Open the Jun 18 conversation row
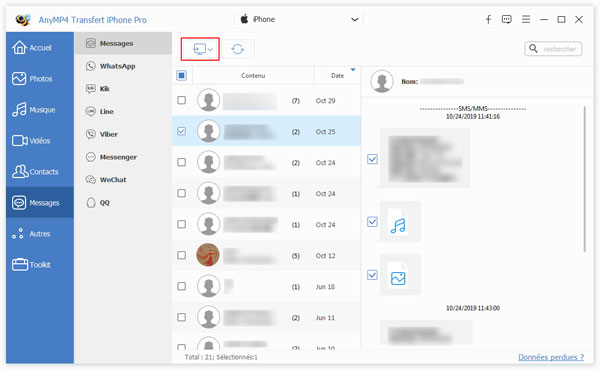This screenshot has height=370, width=600. [266, 286]
